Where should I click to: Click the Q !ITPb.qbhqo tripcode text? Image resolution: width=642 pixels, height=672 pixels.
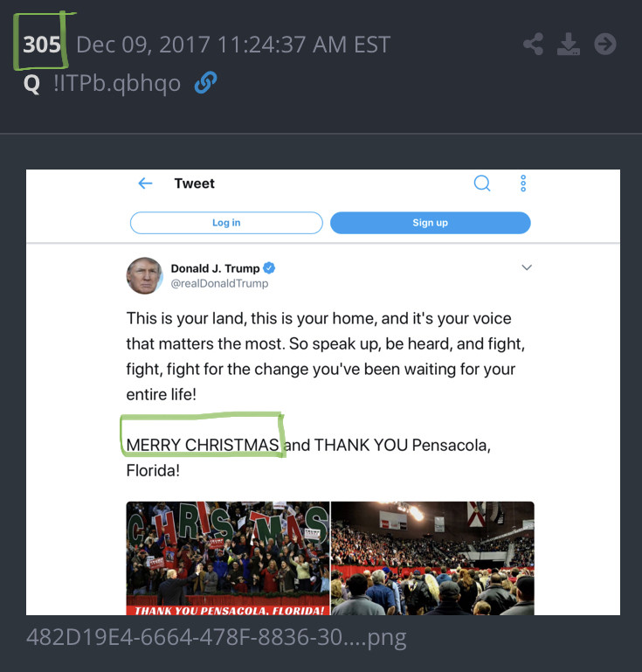tap(102, 83)
